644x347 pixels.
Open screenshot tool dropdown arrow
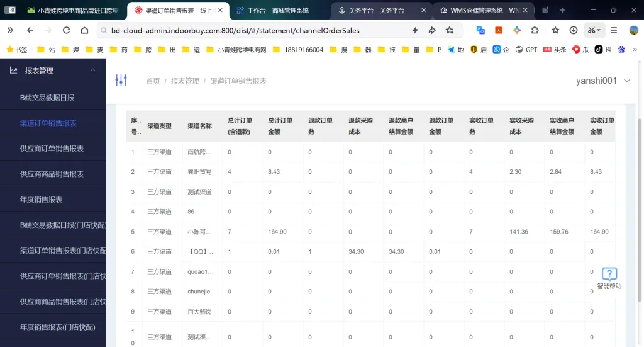pos(599,30)
